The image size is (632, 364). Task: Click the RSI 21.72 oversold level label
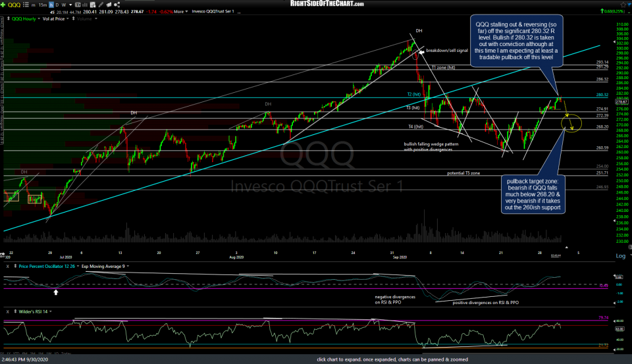click(603, 346)
